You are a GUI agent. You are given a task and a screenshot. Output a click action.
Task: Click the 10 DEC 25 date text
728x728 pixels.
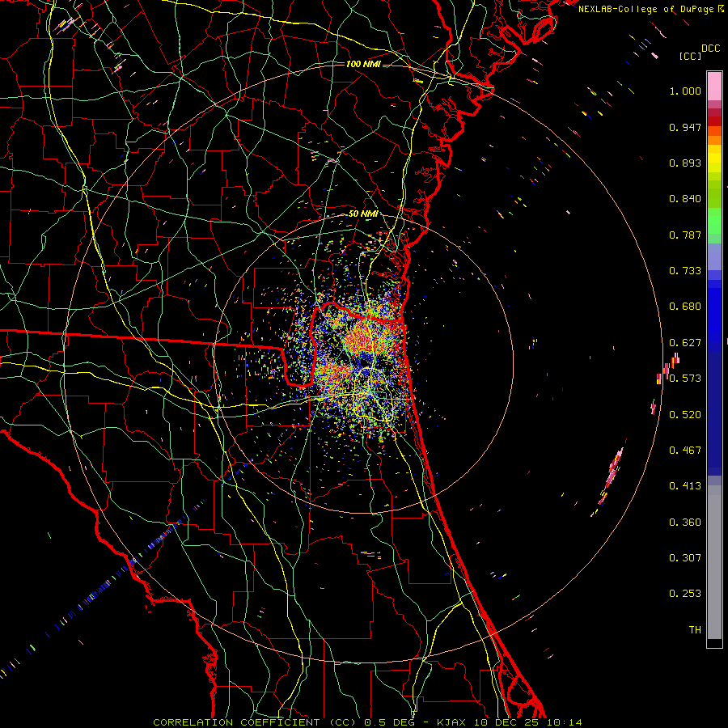click(x=506, y=722)
